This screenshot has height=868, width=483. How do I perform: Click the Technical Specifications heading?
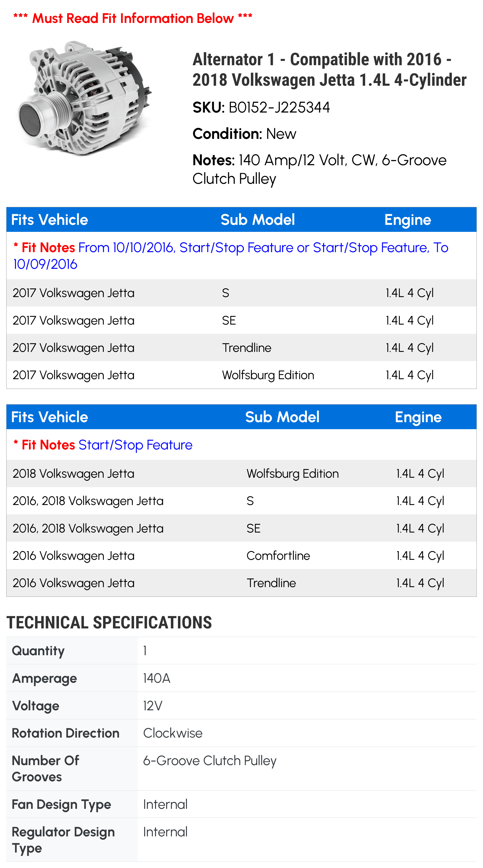pos(109,623)
